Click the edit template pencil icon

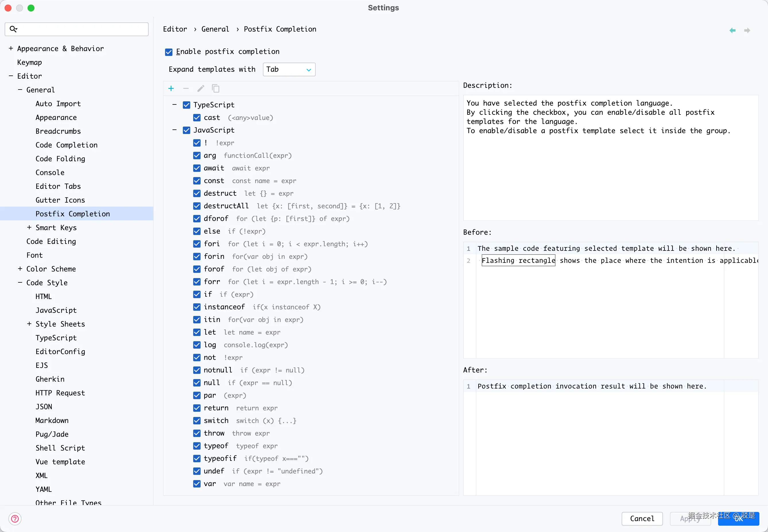tap(201, 88)
